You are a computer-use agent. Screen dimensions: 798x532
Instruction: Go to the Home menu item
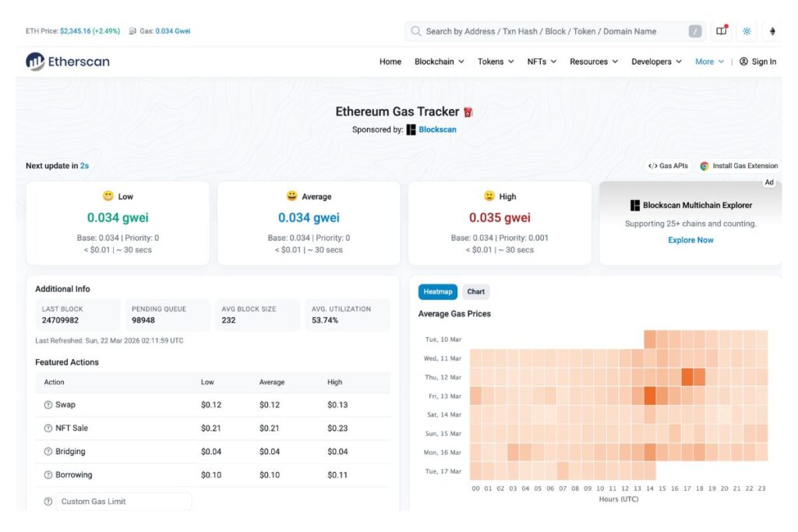point(390,62)
